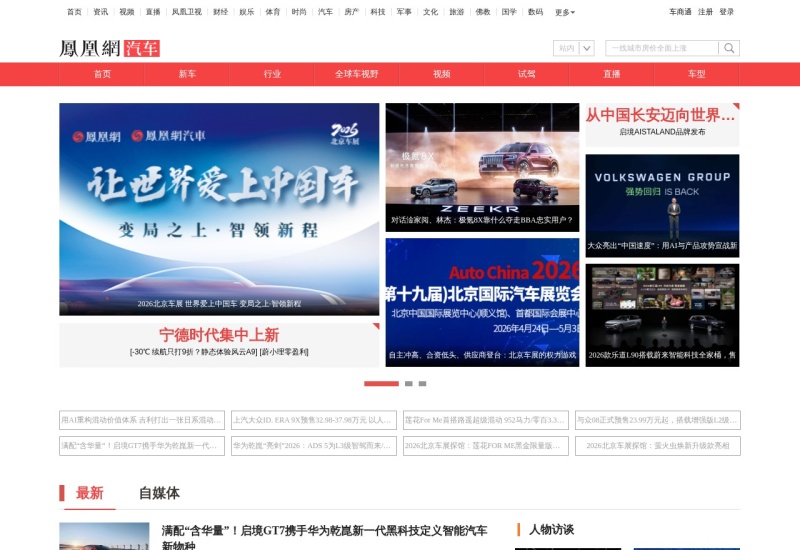Go to 首页 in top gray menu
The image size is (800, 550).
74,12
